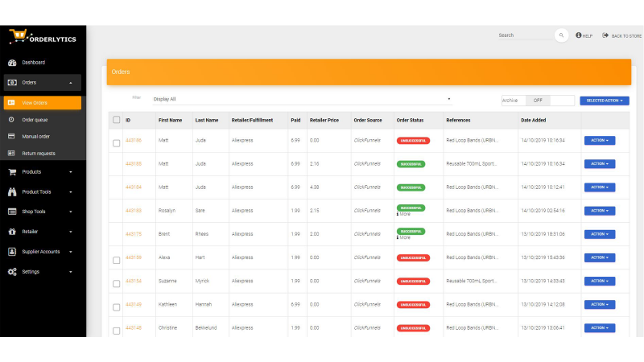Open Action dropdown for order 443185
Image resolution: width=644 pixels, height=362 pixels.
(x=600, y=164)
